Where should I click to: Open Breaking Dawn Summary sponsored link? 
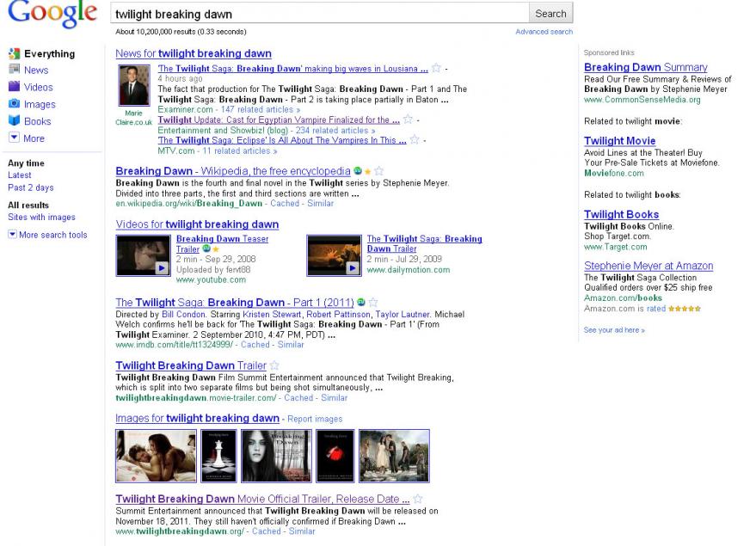(646, 67)
